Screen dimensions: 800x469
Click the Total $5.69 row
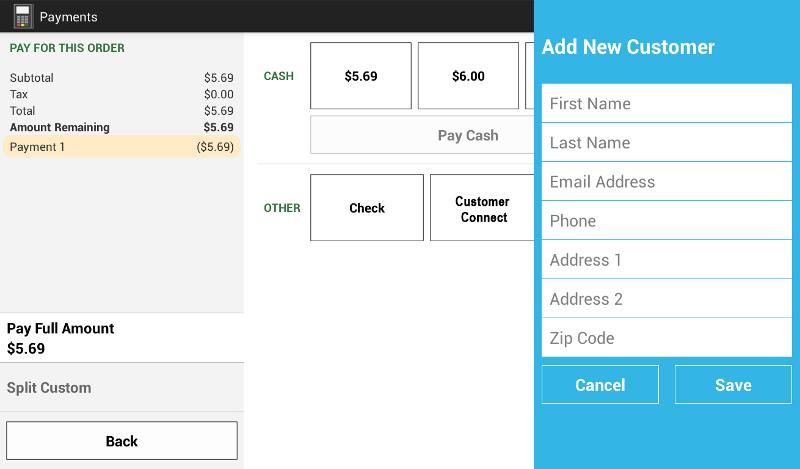point(122,111)
